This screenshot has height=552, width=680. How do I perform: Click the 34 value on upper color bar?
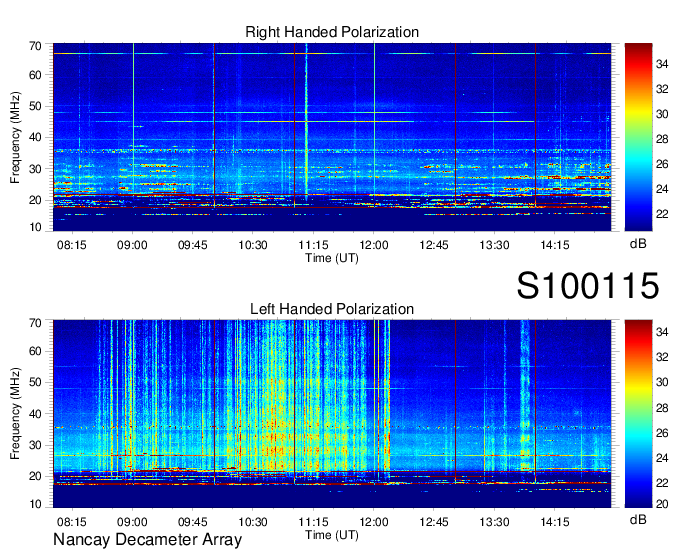coord(662,64)
